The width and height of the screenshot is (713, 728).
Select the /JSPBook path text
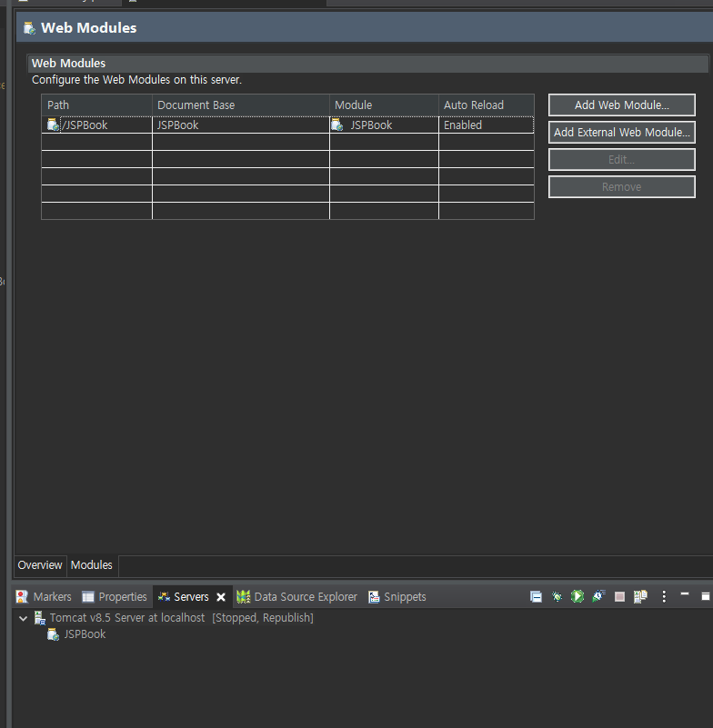click(x=85, y=125)
